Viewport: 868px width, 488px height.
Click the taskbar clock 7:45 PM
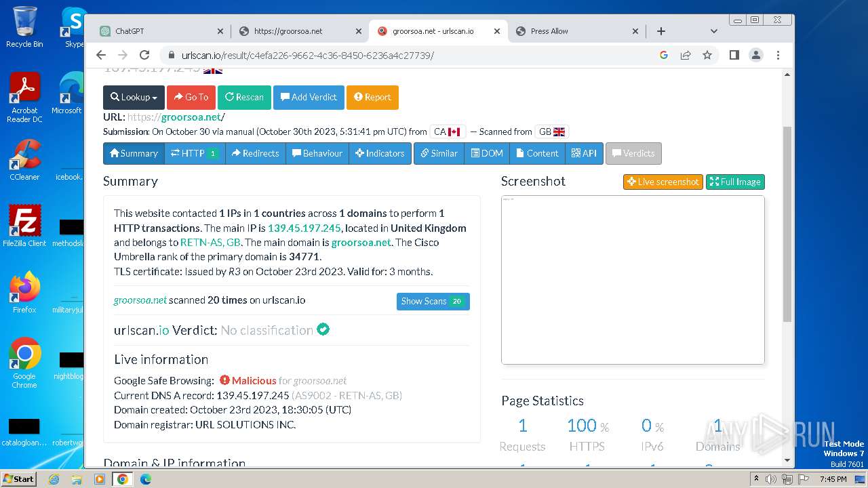click(833, 479)
